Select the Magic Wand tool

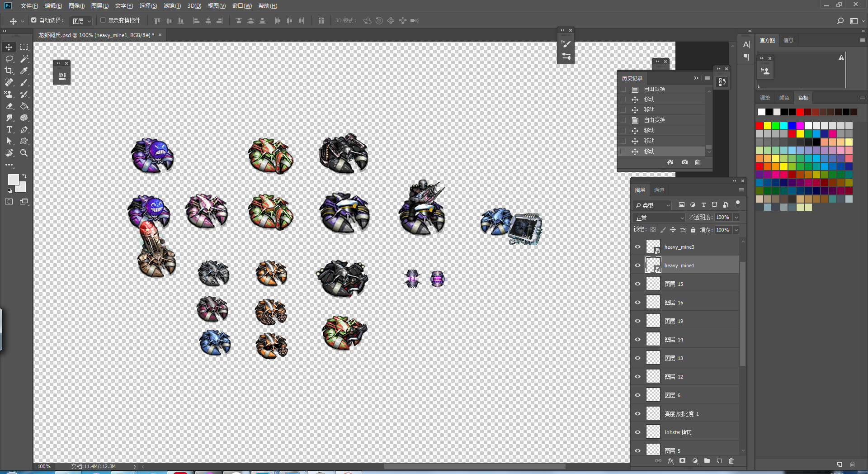click(x=24, y=59)
